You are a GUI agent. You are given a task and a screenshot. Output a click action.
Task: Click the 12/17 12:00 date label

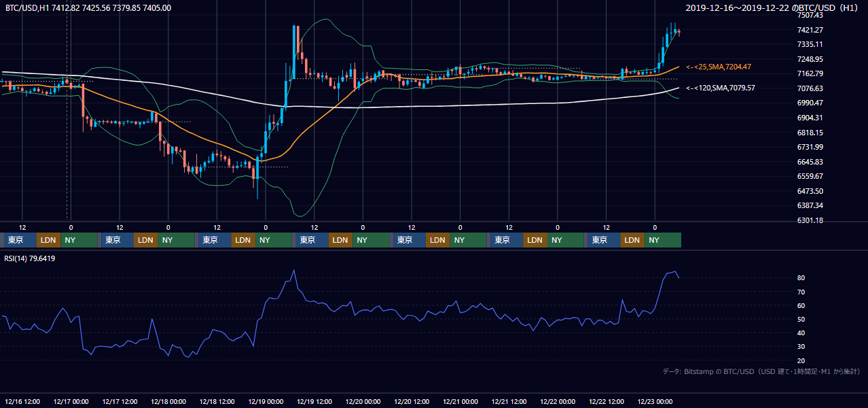click(120, 401)
